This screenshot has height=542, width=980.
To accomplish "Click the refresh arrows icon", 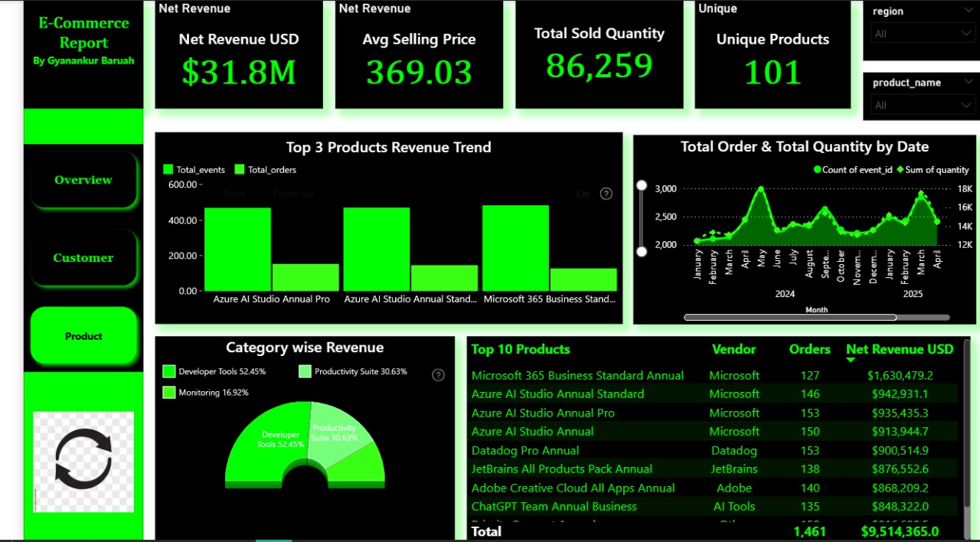I will pyautogui.click(x=83, y=459).
